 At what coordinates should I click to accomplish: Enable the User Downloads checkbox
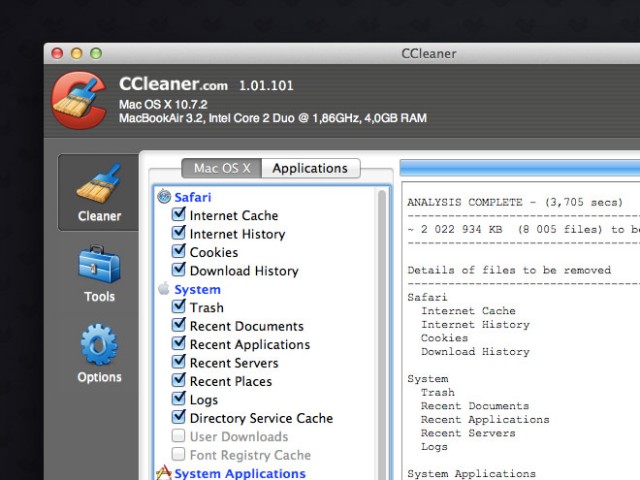pos(178,436)
